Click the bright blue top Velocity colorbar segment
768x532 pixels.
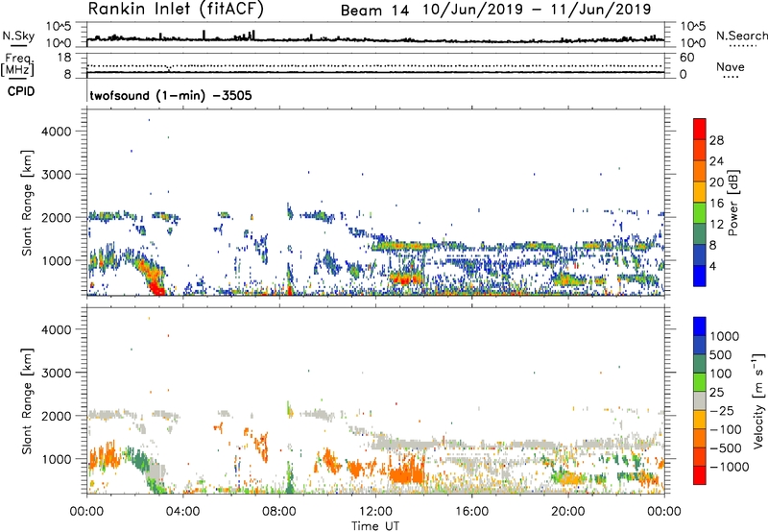[700, 326]
